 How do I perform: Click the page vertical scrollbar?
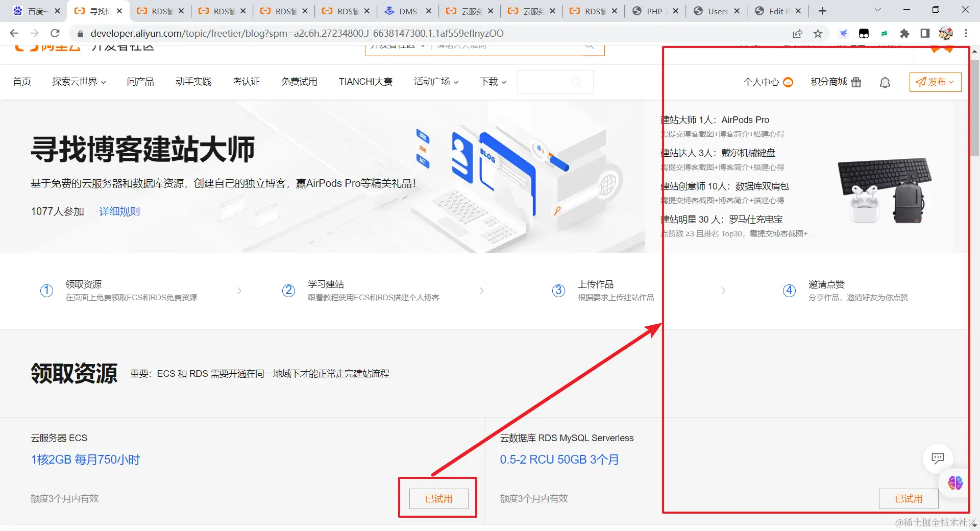click(974, 107)
